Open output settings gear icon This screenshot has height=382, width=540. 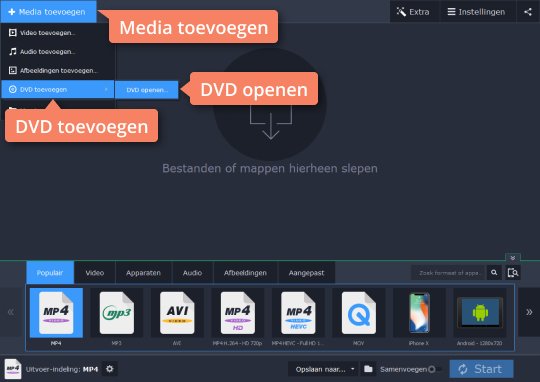(110, 369)
